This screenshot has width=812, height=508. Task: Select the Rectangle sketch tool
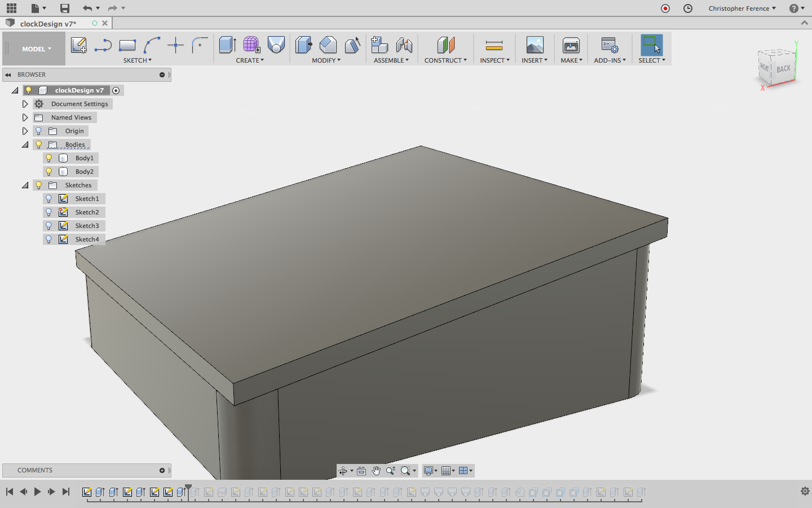tap(127, 45)
